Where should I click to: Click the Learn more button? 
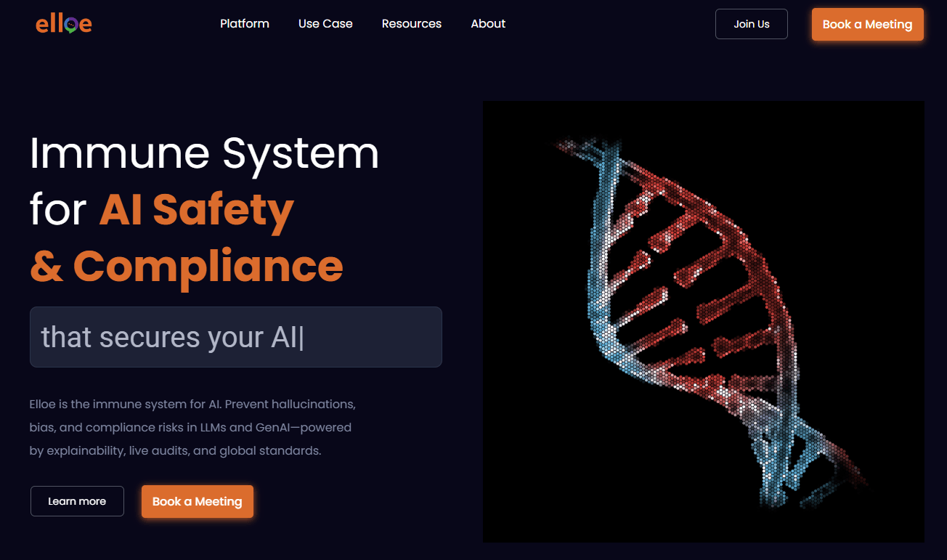(x=77, y=501)
